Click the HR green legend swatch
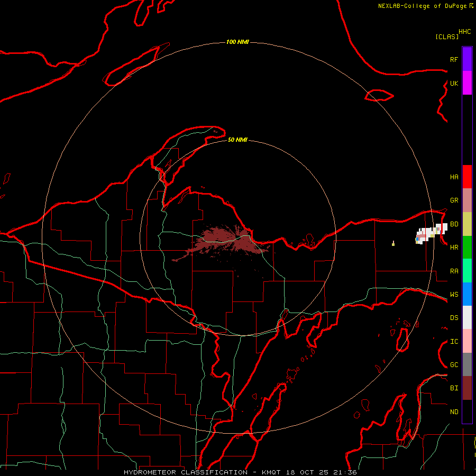Screen dimensions: 476x476 [467, 248]
